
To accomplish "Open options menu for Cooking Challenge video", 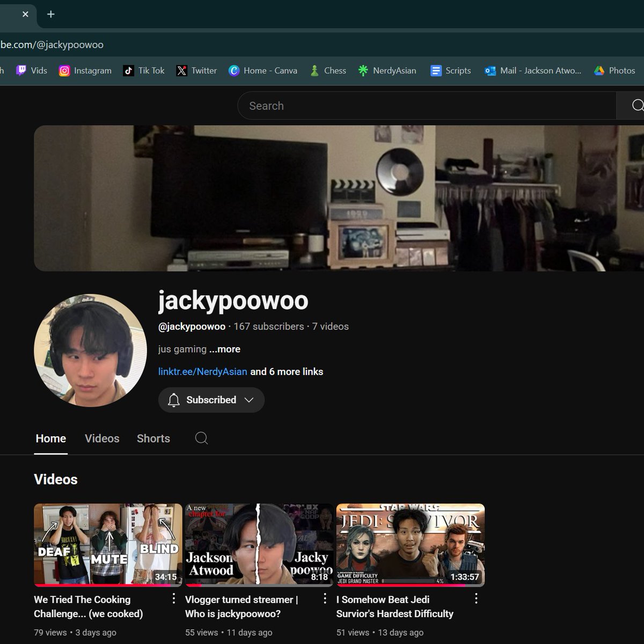I will [x=173, y=598].
